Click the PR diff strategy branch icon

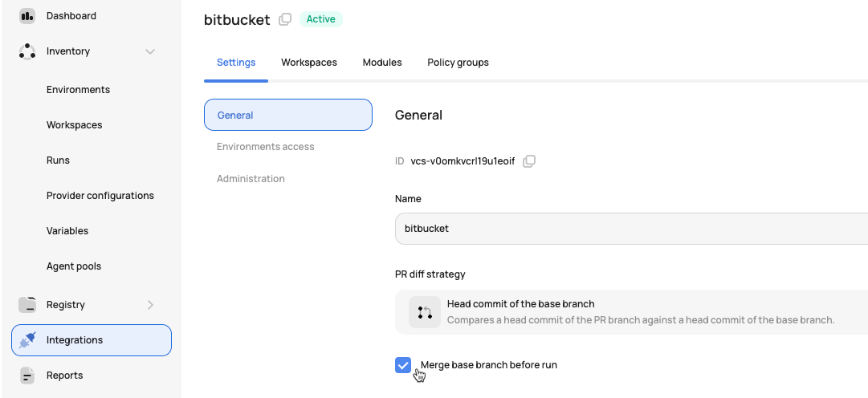(425, 312)
